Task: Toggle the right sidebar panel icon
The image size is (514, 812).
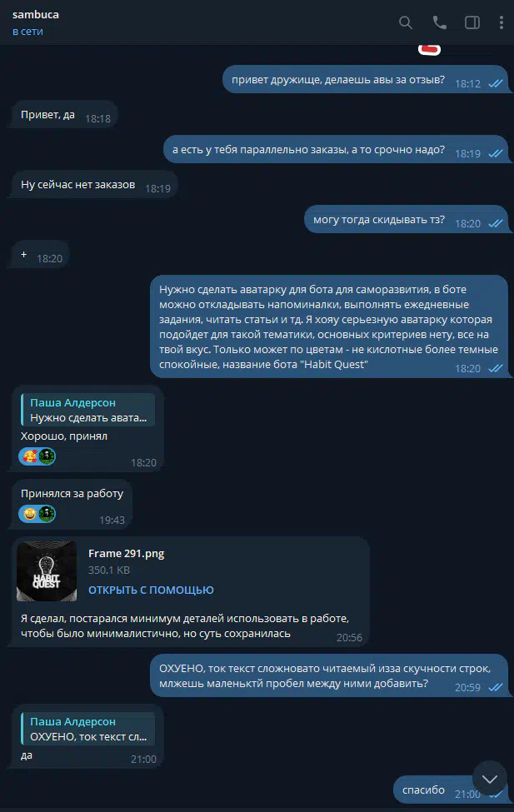Action: point(472,22)
